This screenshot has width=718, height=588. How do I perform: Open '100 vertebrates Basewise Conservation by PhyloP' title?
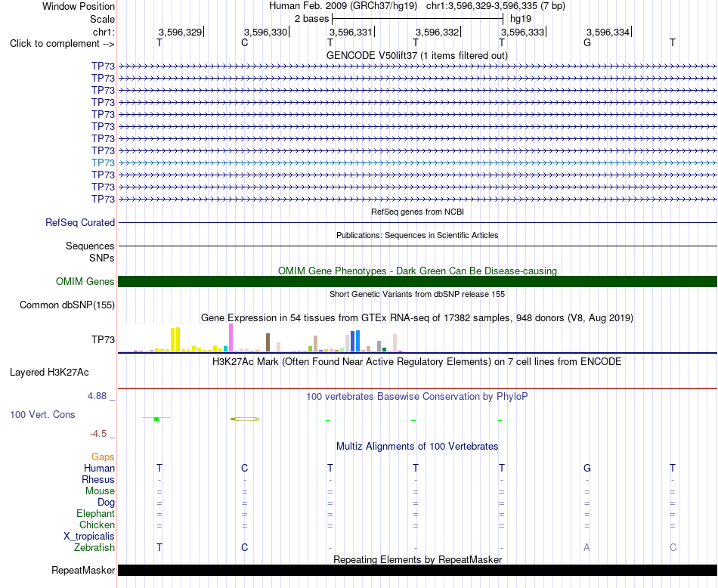point(417,397)
